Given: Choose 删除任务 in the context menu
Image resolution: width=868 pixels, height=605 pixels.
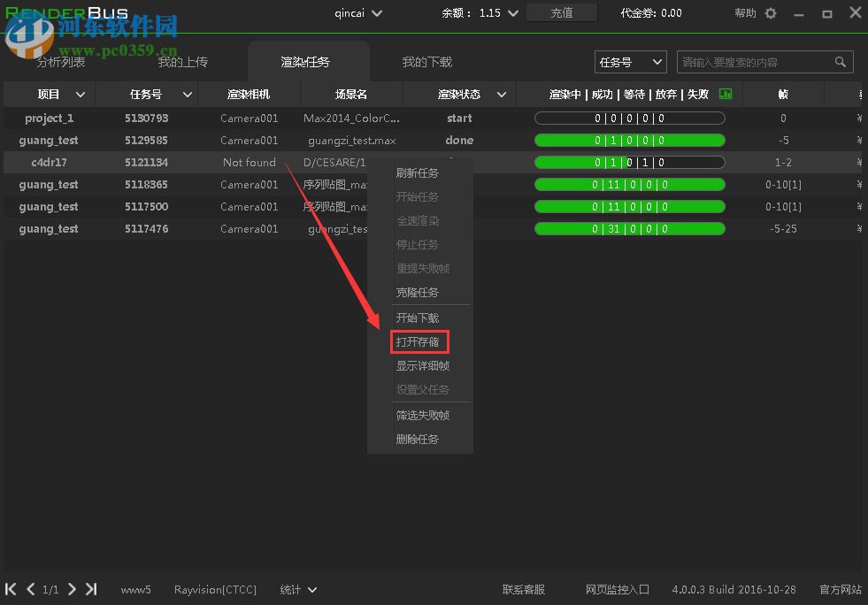Looking at the screenshot, I should [419, 439].
